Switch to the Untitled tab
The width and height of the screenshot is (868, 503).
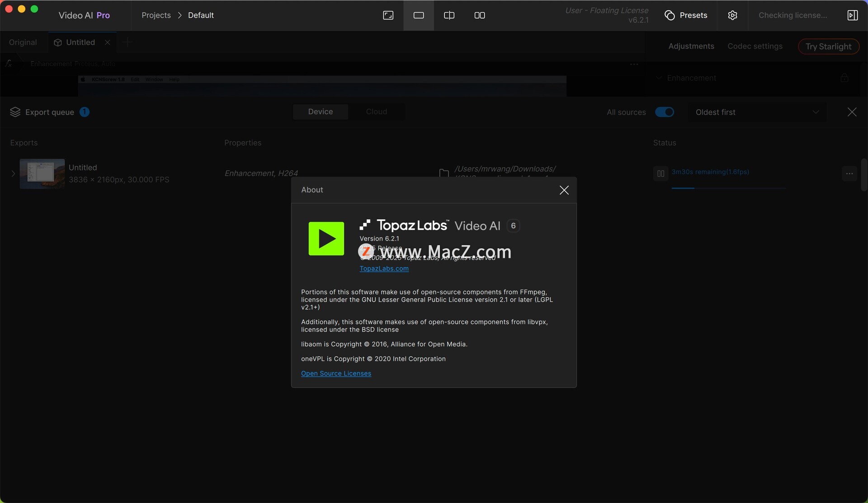(80, 43)
